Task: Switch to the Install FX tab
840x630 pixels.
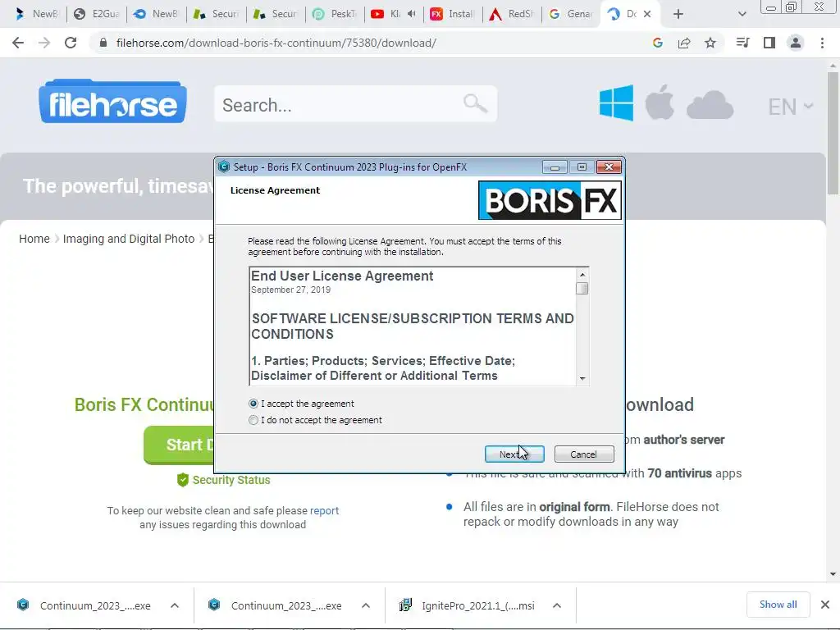Action: pos(453,14)
